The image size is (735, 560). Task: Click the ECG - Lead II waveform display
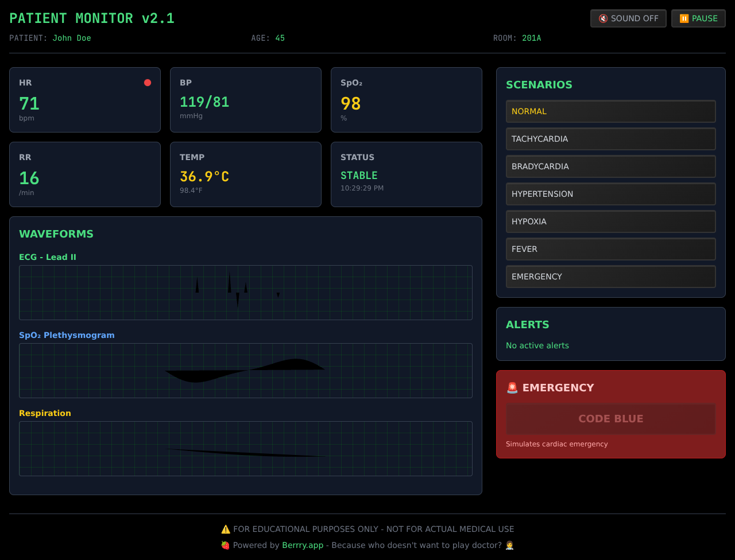click(x=245, y=293)
